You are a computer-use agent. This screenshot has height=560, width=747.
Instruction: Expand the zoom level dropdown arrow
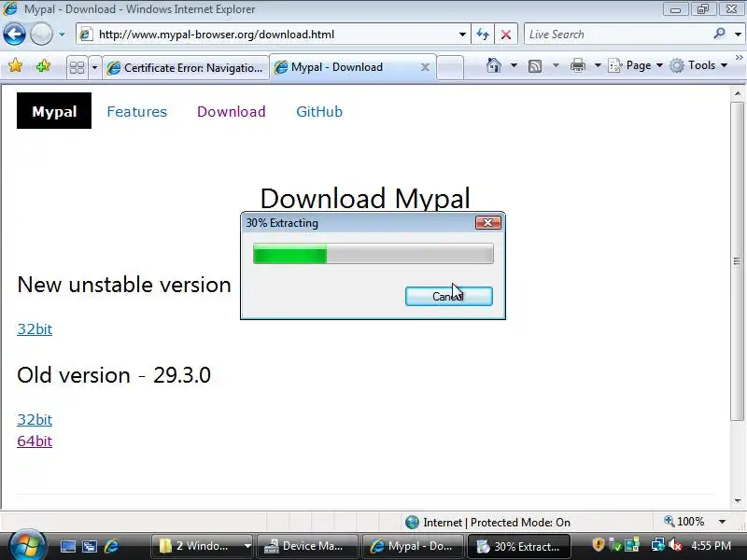(722, 522)
